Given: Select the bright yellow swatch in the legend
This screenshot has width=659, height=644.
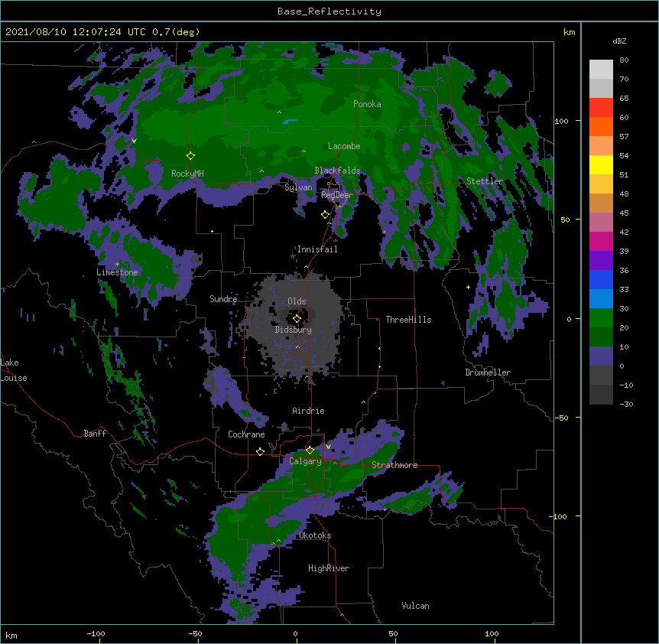Looking at the screenshot, I should pos(601,164).
